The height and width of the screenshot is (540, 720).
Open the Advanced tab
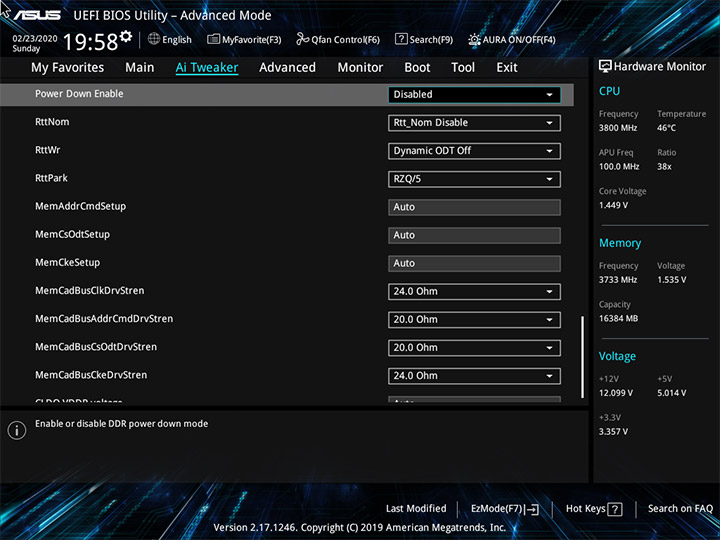point(287,68)
